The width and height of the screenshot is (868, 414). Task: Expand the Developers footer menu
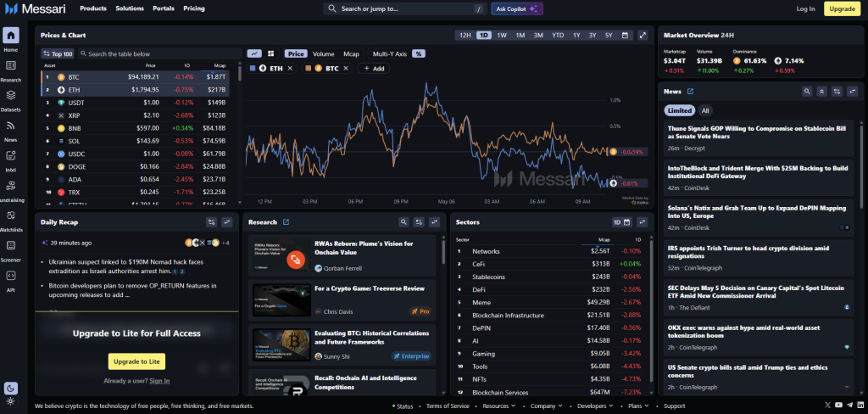[x=596, y=406]
